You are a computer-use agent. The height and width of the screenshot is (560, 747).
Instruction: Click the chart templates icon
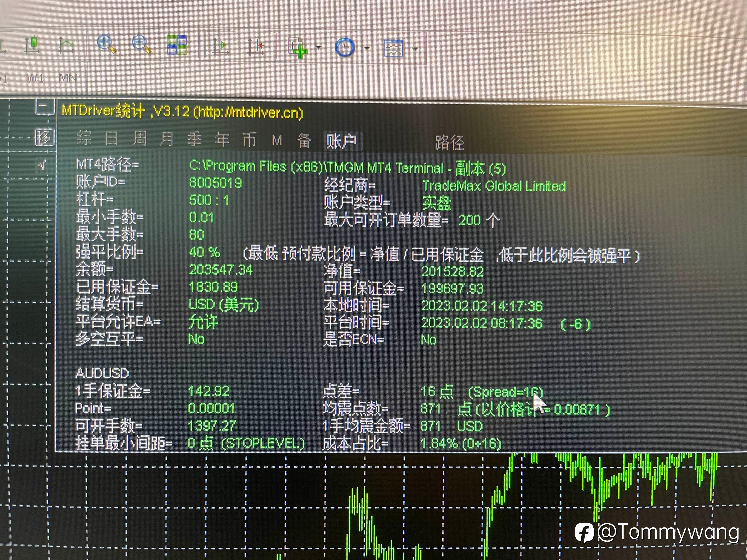pos(394,48)
